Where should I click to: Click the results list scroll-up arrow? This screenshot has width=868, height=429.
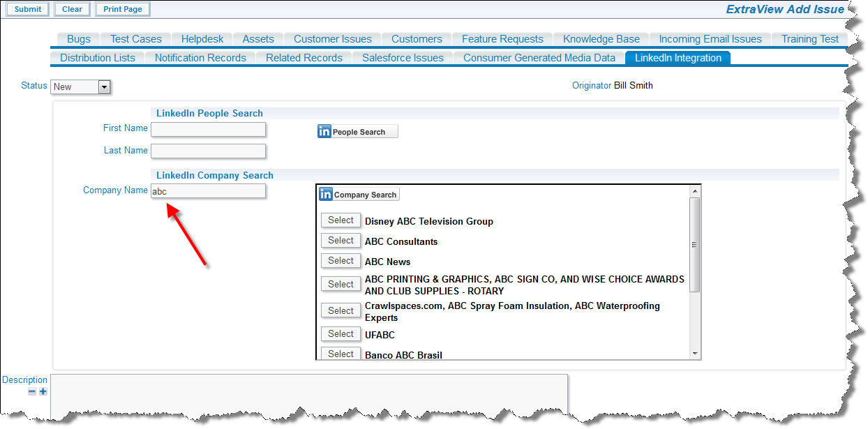[x=694, y=191]
